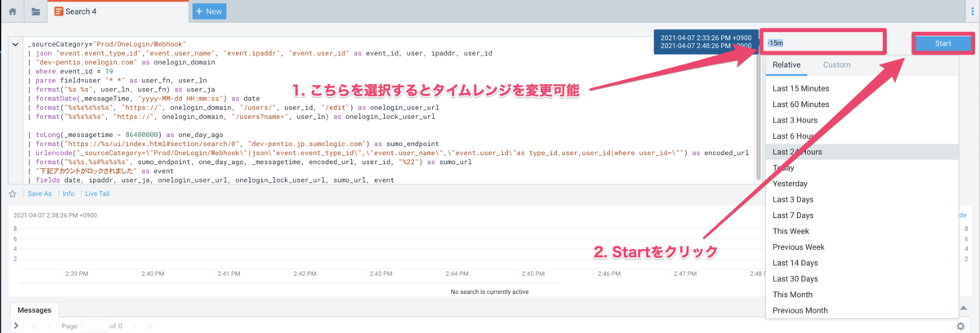Open the Messages tab
This screenshot has width=980, height=333.
[x=35, y=310]
